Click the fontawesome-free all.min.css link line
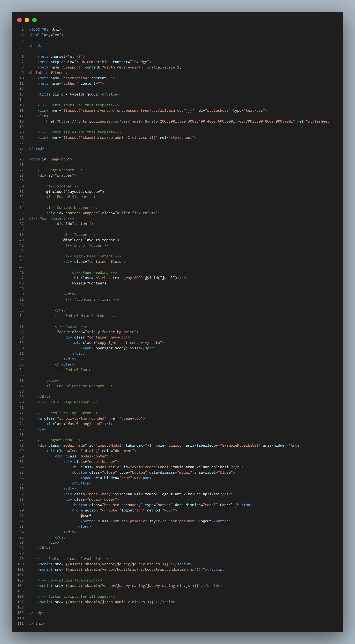 point(152,111)
